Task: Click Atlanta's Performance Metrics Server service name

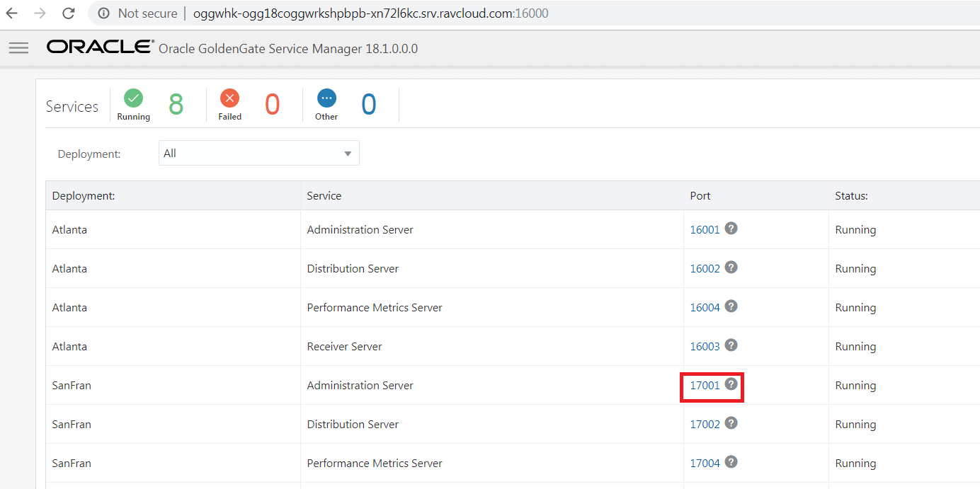Action: click(375, 308)
